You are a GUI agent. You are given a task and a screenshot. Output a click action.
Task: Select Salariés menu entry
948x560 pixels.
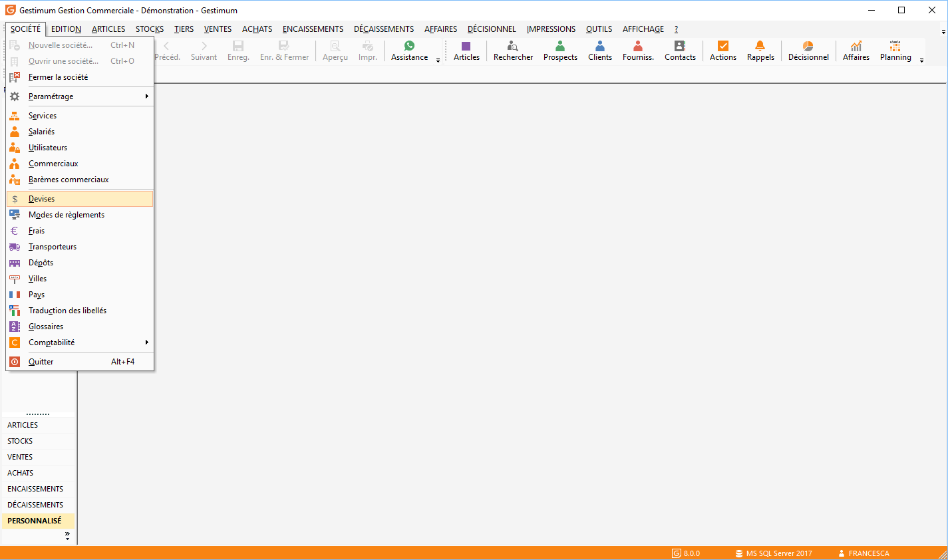click(80, 132)
